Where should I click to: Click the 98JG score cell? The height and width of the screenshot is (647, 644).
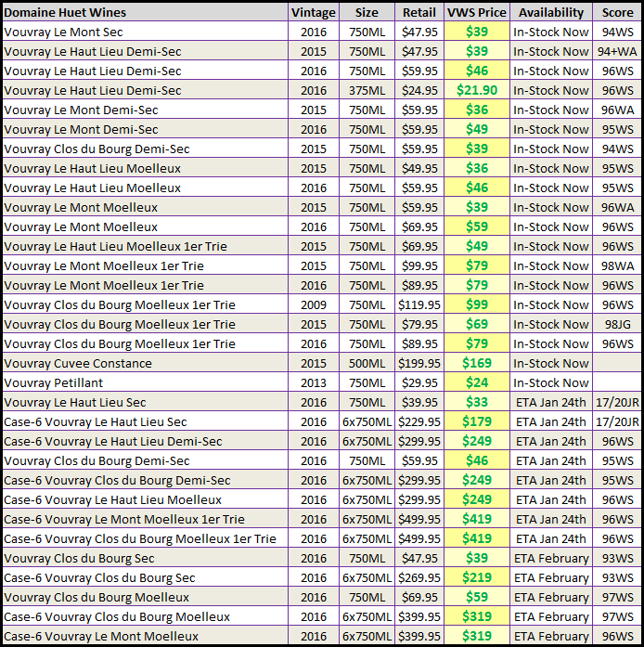click(617, 324)
